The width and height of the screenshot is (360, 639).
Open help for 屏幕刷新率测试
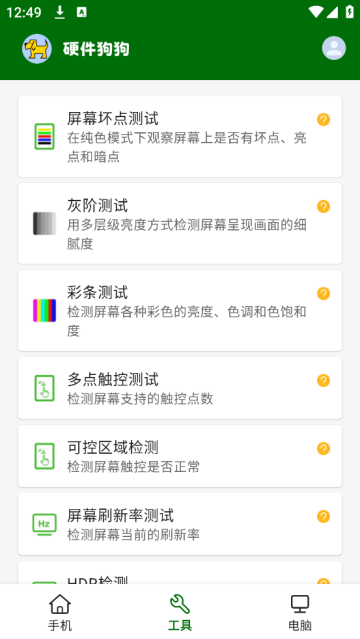click(x=323, y=516)
